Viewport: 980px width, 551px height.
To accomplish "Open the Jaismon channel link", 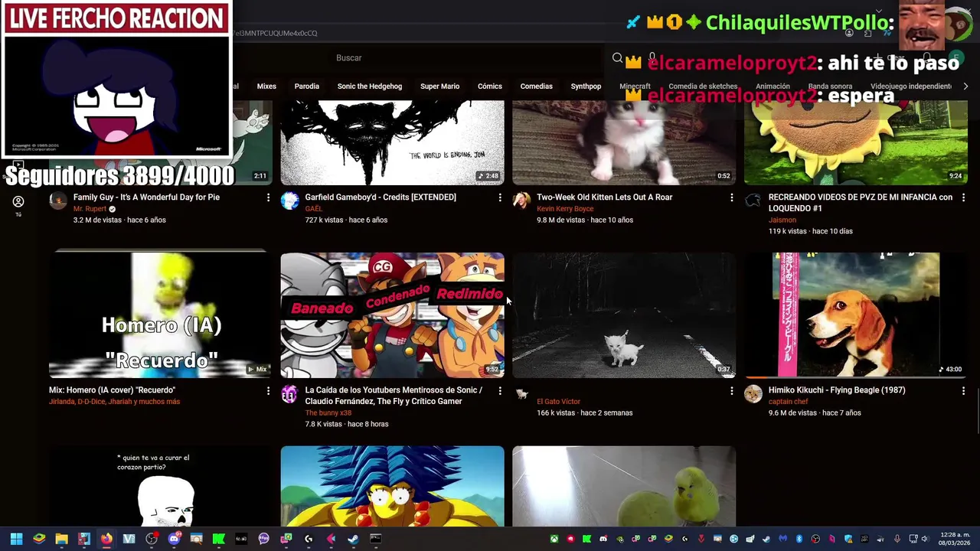I will tap(782, 220).
